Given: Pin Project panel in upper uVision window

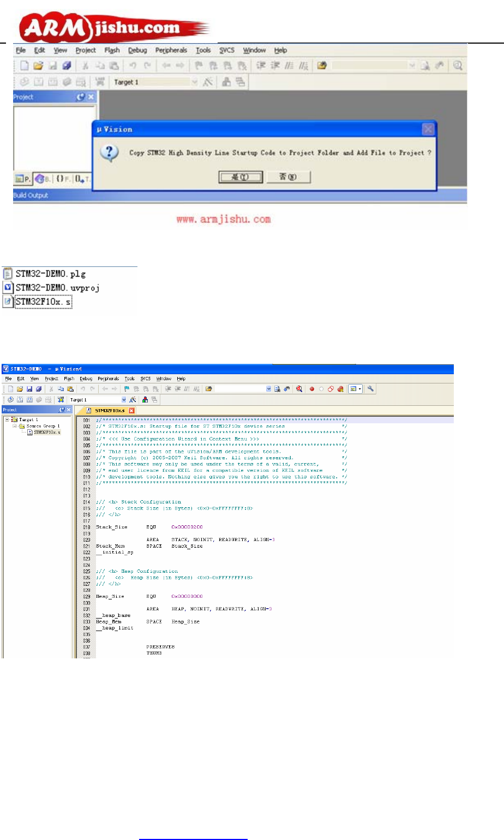Looking at the screenshot, I should pyautogui.click(x=81, y=97).
